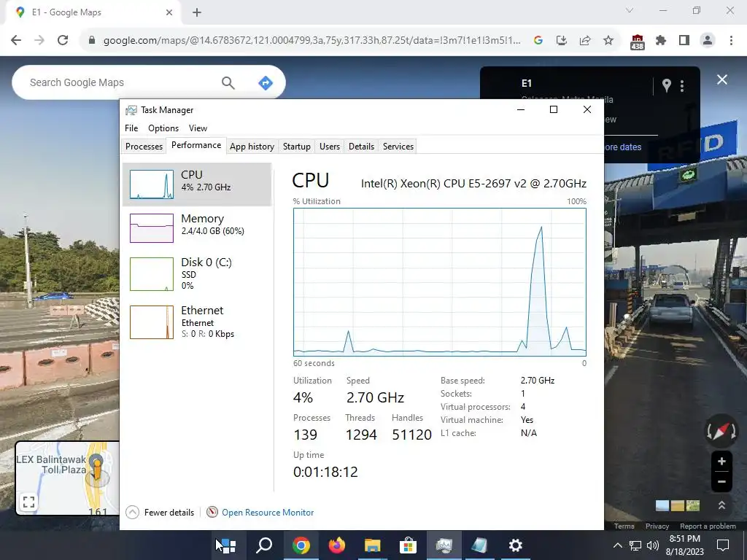Click the Privacy link in Maps
747x560 pixels.
[x=657, y=526]
